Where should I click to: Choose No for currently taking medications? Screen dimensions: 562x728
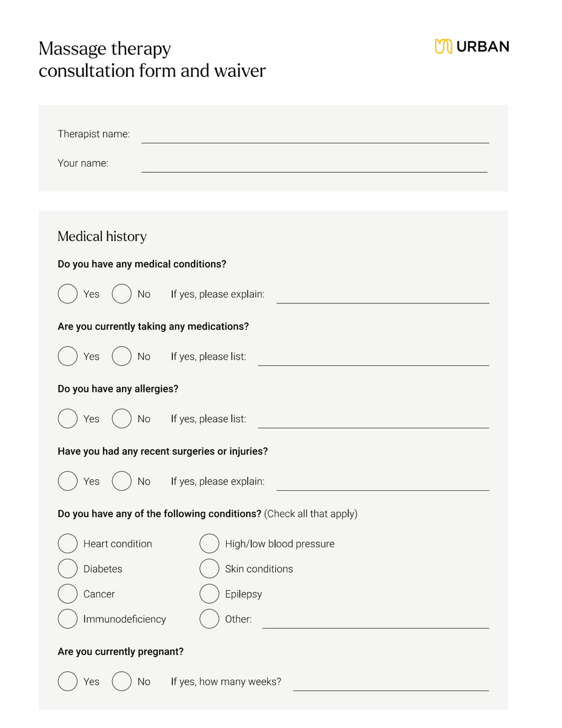(121, 356)
